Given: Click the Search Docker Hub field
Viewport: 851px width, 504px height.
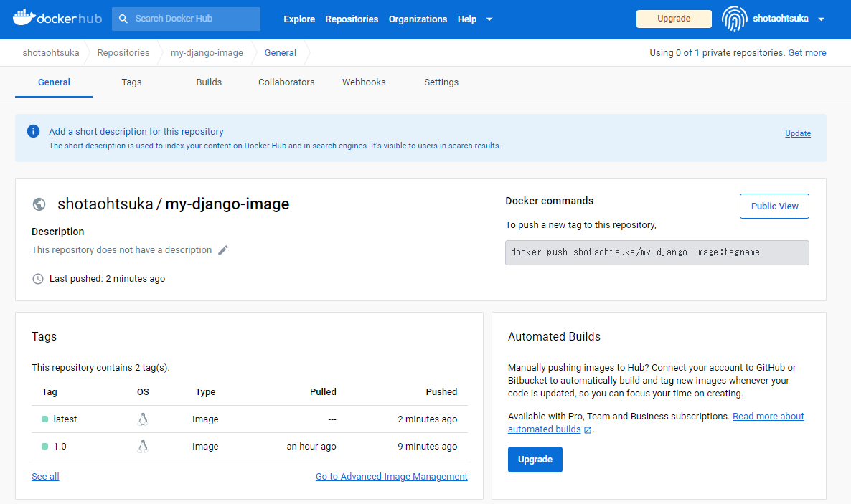Looking at the screenshot, I should tap(186, 19).
